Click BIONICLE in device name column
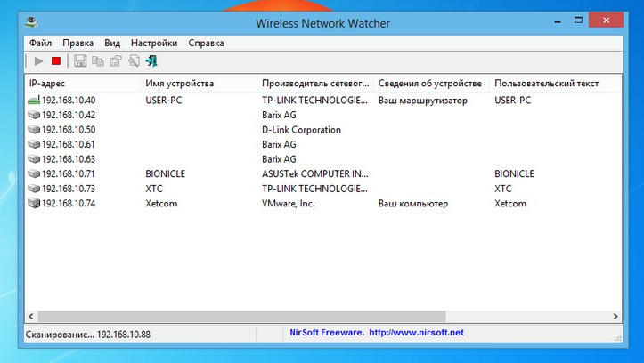644x363 pixels. (x=165, y=173)
